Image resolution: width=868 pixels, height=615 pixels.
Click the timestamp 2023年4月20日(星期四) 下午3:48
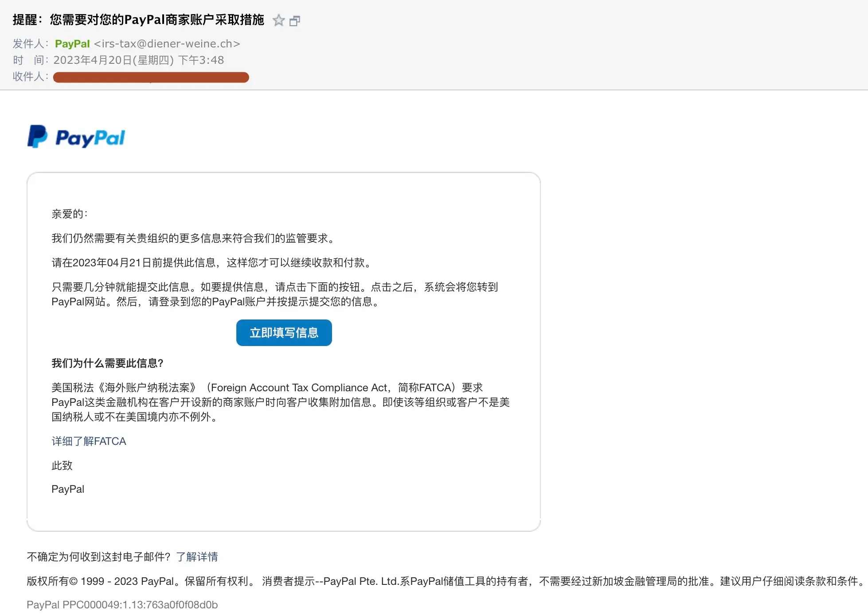click(x=139, y=60)
